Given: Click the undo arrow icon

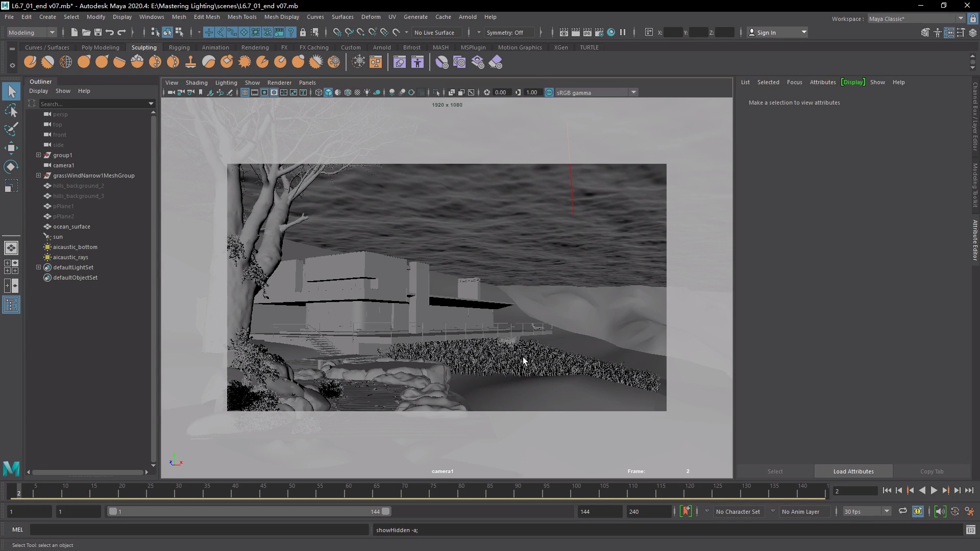Looking at the screenshot, I should tap(110, 32).
